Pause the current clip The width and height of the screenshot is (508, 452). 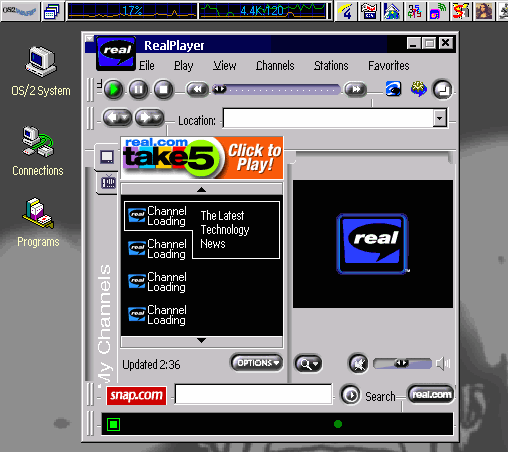coord(138,90)
